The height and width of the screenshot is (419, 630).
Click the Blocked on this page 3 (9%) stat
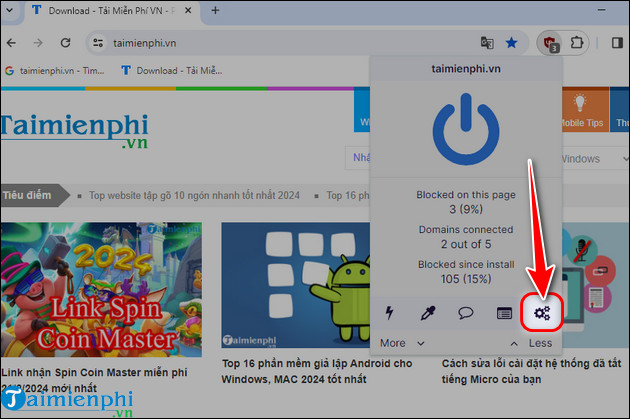point(466,202)
